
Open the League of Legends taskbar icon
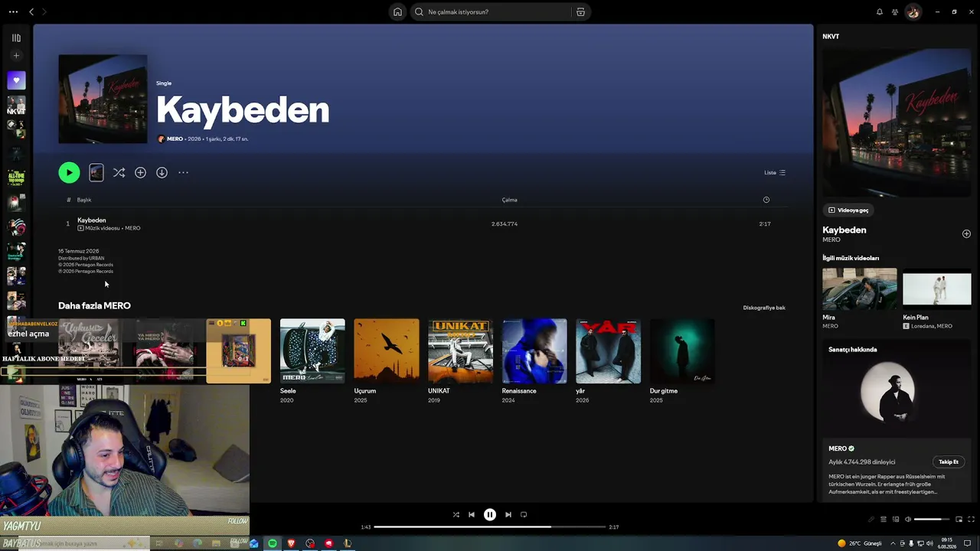click(348, 543)
